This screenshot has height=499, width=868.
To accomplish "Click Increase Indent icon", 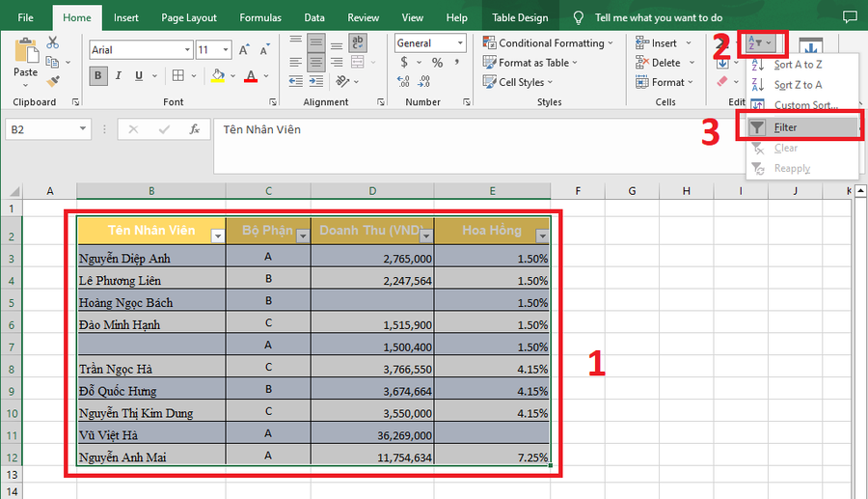I will [316, 81].
